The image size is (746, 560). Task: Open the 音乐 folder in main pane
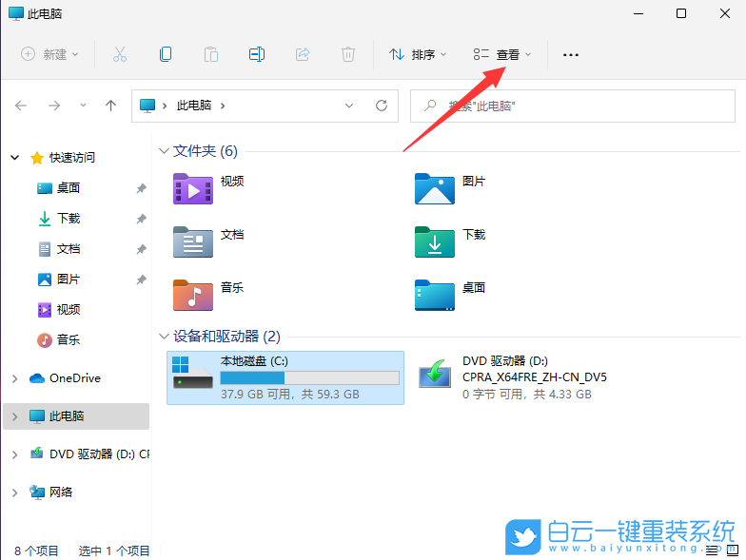pos(192,295)
